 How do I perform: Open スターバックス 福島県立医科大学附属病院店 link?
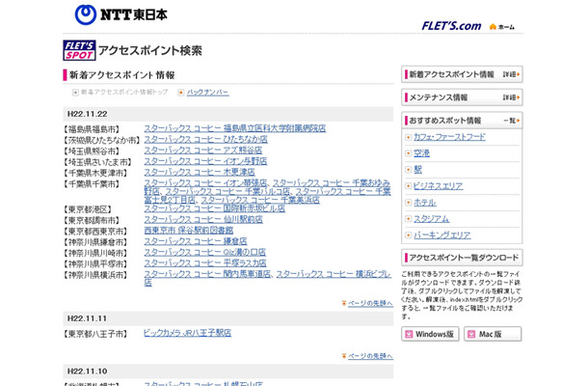click(x=235, y=128)
